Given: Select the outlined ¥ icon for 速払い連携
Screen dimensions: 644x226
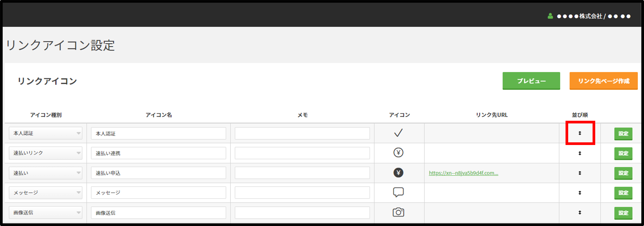Looking at the screenshot, I should 399,153.
